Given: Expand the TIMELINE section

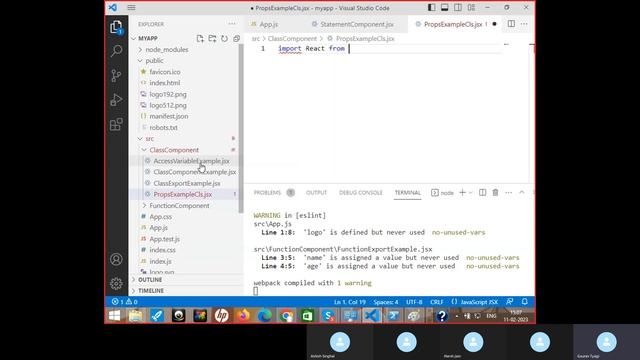Looking at the screenshot, I should pyautogui.click(x=151, y=291).
